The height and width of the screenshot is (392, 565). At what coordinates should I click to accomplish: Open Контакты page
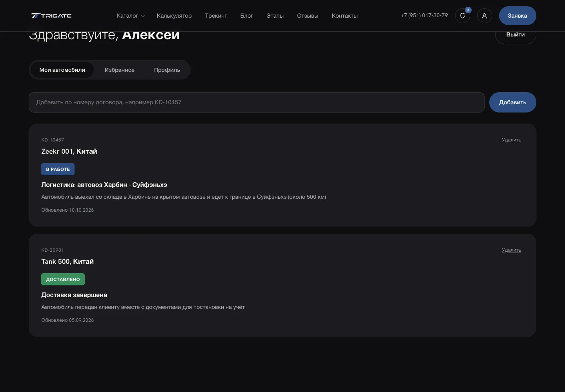[x=344, y=16]
